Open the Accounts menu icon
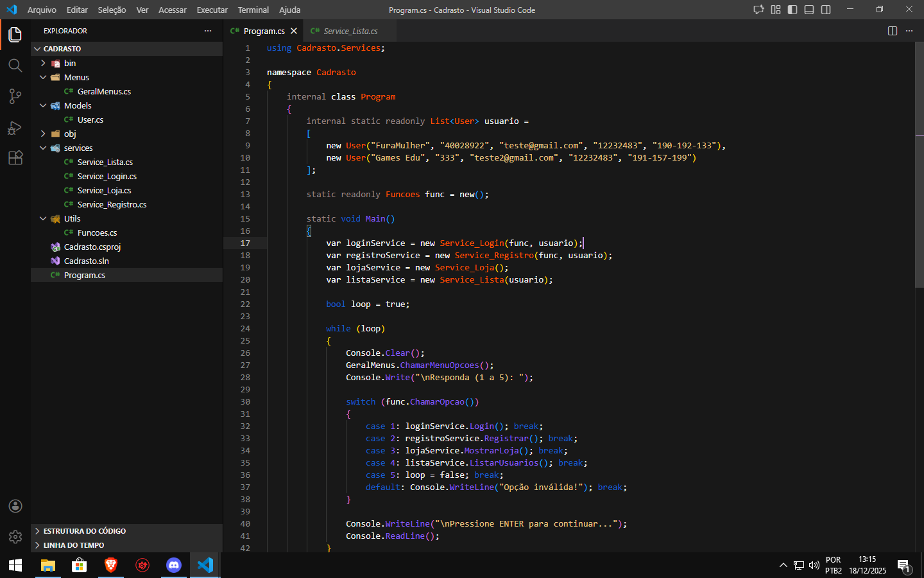This screenshot has height=578, width=924. (x=15, y=506)
